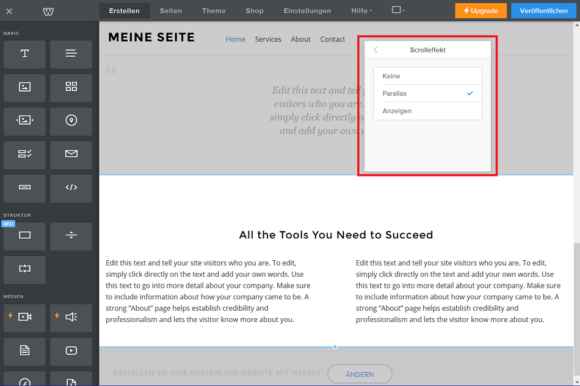
Task: Select the Audio speaker element icon
Action: click(71, 318)
